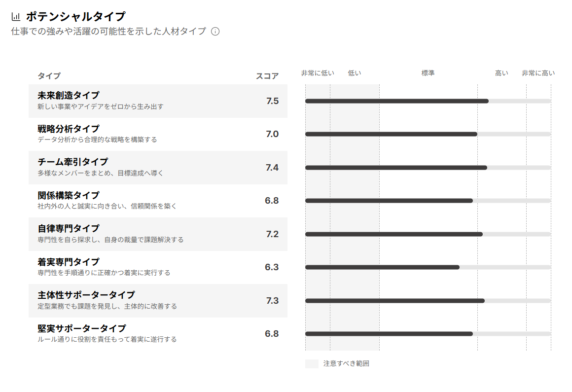Click the 主体性サポータータイプ row title
The height and width of the screenshot is (392, 572).
click(x=86, y=295)
